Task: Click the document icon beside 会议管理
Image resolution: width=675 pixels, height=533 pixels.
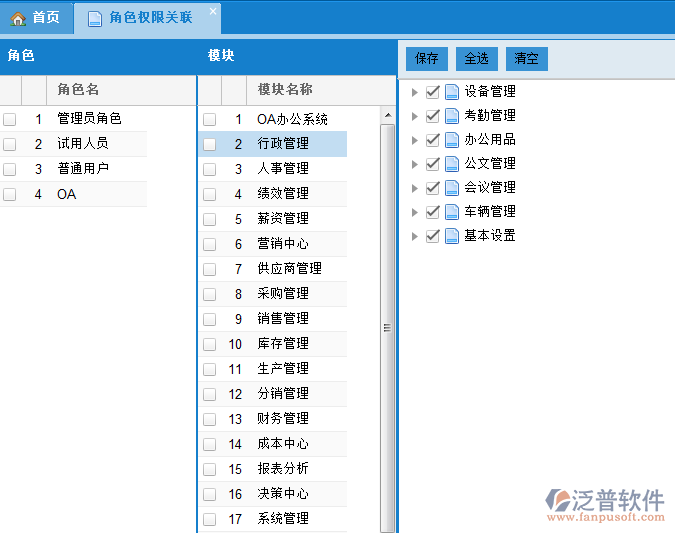Action: click(x=451, y=188)
